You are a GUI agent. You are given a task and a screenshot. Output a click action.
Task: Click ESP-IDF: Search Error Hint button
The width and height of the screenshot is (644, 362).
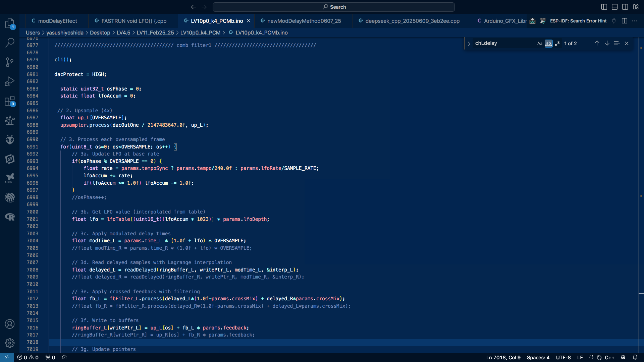[x=578, y=21]
